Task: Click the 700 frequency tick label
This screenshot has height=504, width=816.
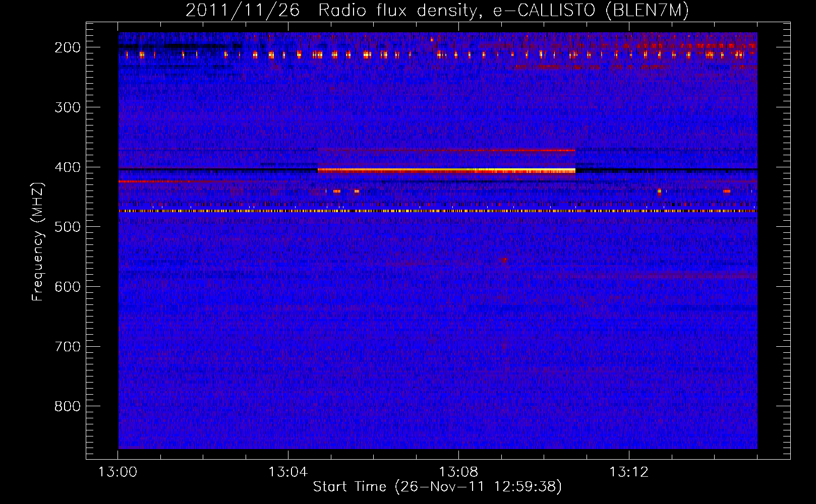Action: pos(67,347)
